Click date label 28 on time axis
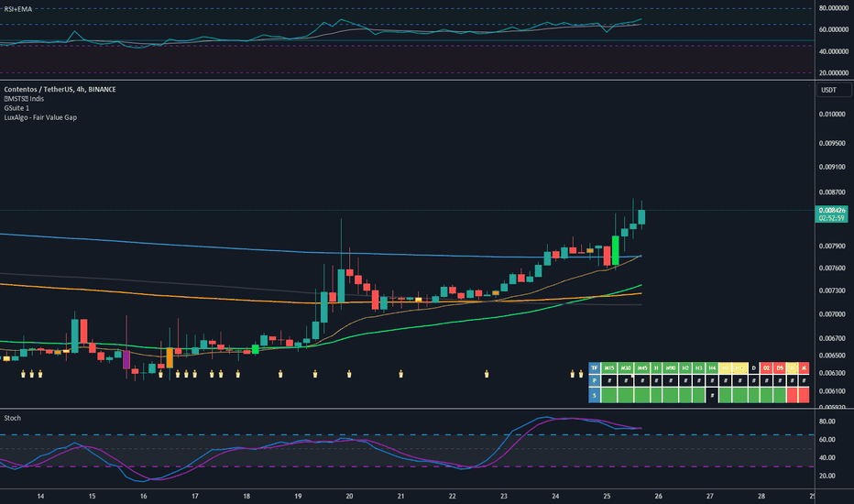The height and width of the screenshot is (504, 854). [761, 497]
